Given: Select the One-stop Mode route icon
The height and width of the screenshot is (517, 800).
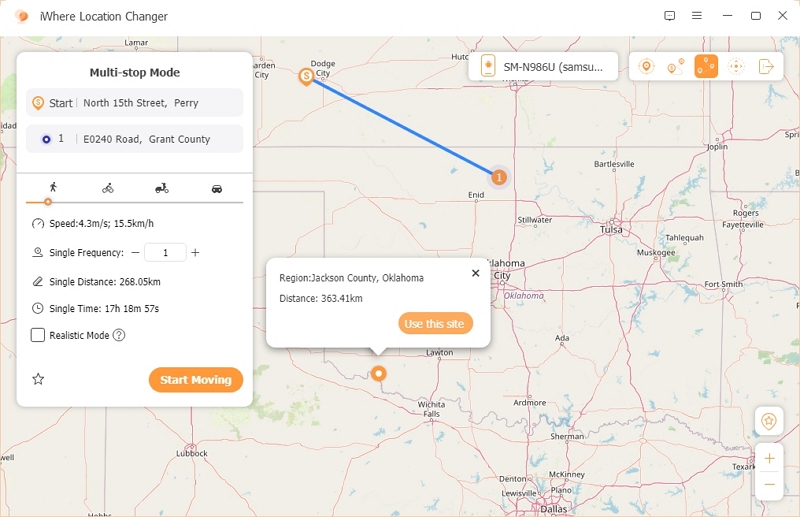Looking at the screenshot, I should [x=676, y=66].
